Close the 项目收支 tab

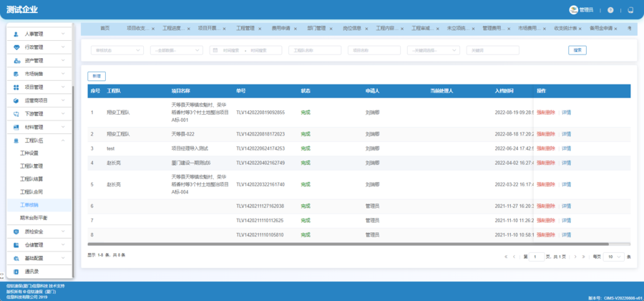coord(153,29)
